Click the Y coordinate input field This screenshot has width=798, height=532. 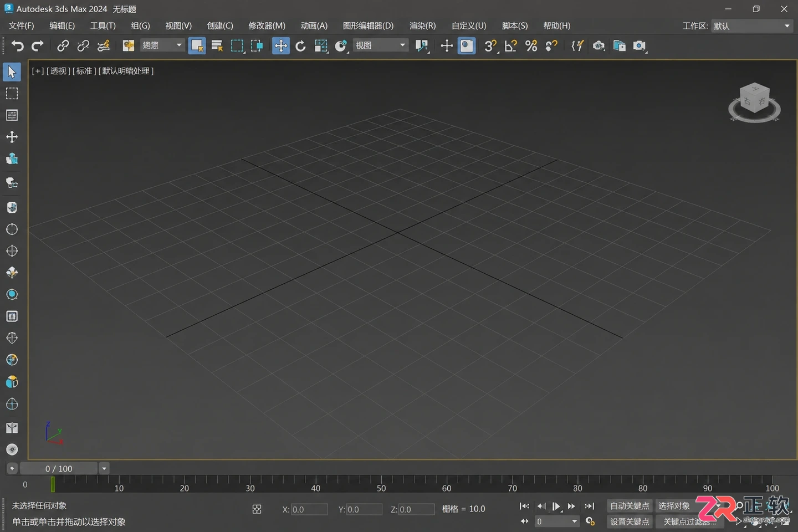[364, 509]
